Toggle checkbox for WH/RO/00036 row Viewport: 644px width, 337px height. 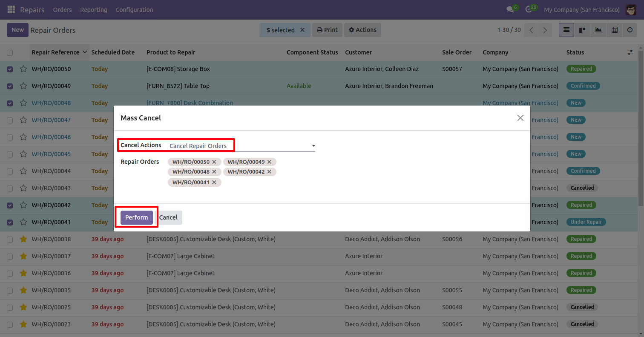[10, 273]
